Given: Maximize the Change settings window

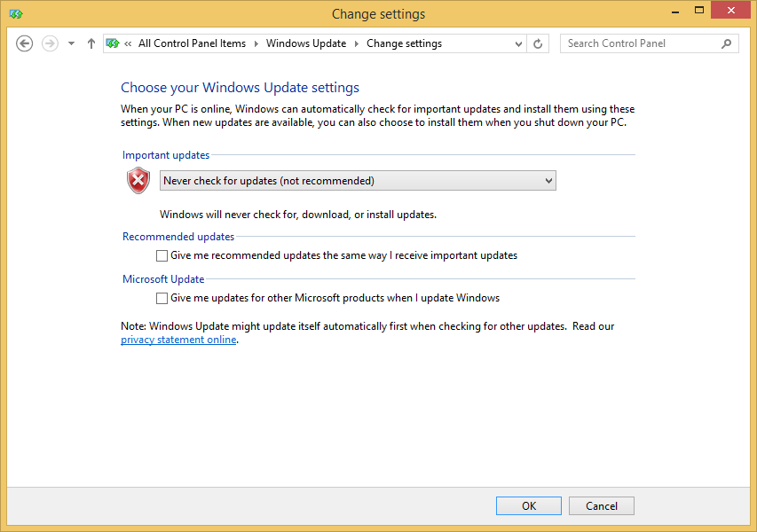Looking at the screenshot, I should 699,10.
